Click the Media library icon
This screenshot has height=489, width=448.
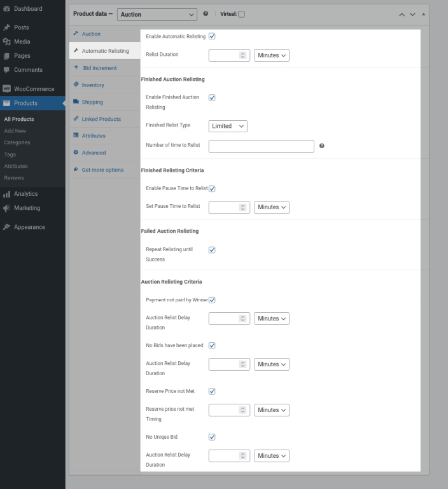click(x=6, y=42)
